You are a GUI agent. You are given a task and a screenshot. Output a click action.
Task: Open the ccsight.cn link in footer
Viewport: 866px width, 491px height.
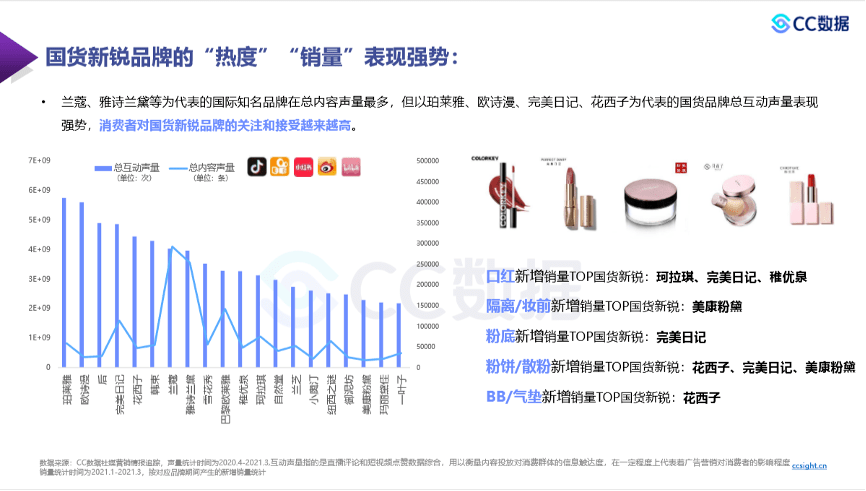(x=809, y=466)
